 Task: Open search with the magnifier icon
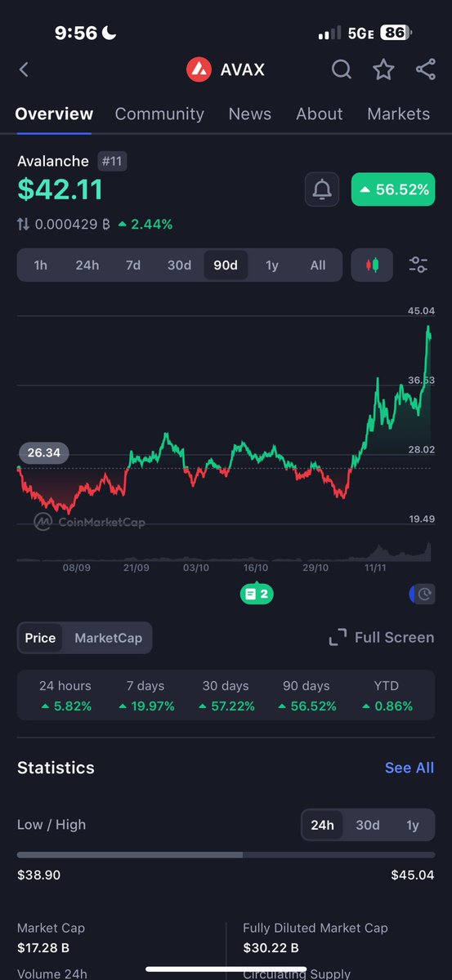(342, 69)
